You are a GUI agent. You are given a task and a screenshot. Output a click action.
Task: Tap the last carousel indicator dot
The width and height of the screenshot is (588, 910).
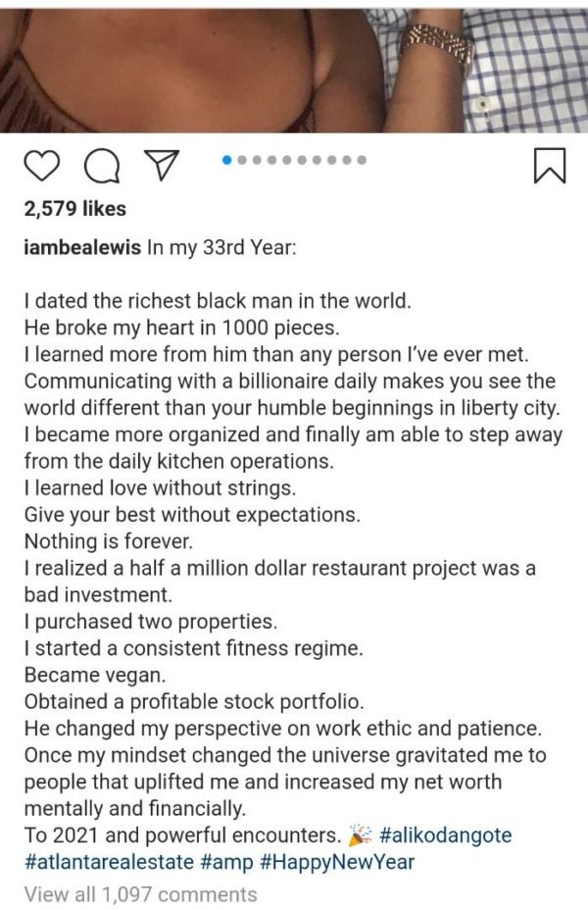(362, 160)
